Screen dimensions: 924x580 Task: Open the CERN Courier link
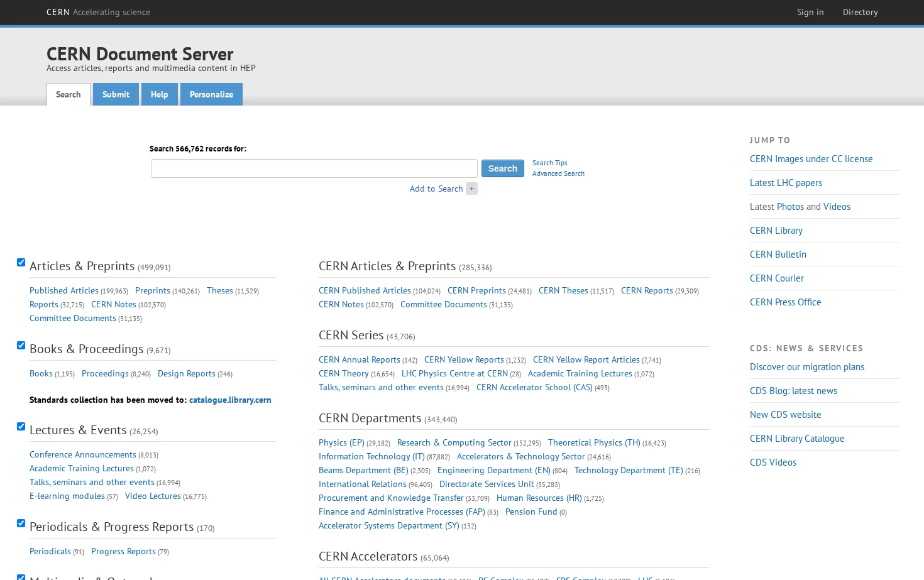point(777,278)
